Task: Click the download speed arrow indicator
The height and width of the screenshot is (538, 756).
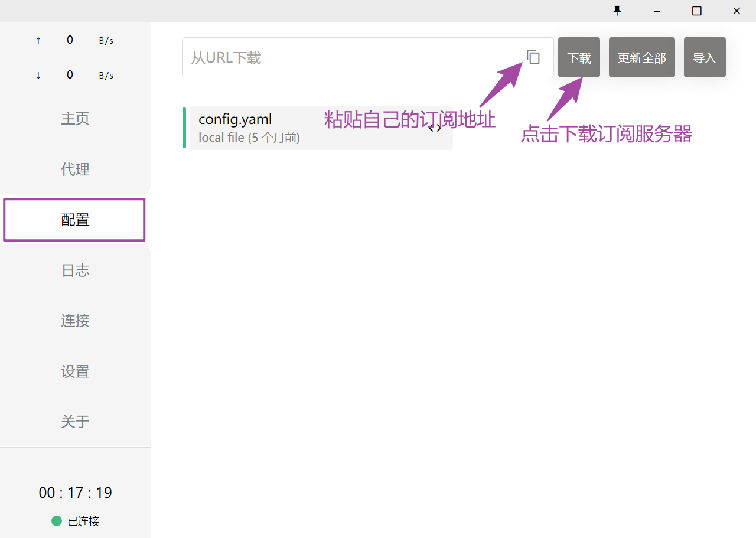Action: (x=38, y=76)
